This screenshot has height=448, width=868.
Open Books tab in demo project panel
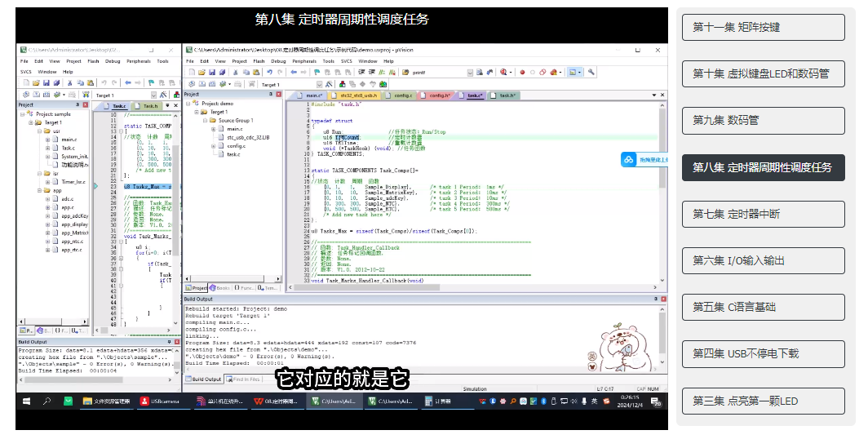point(220,288)
